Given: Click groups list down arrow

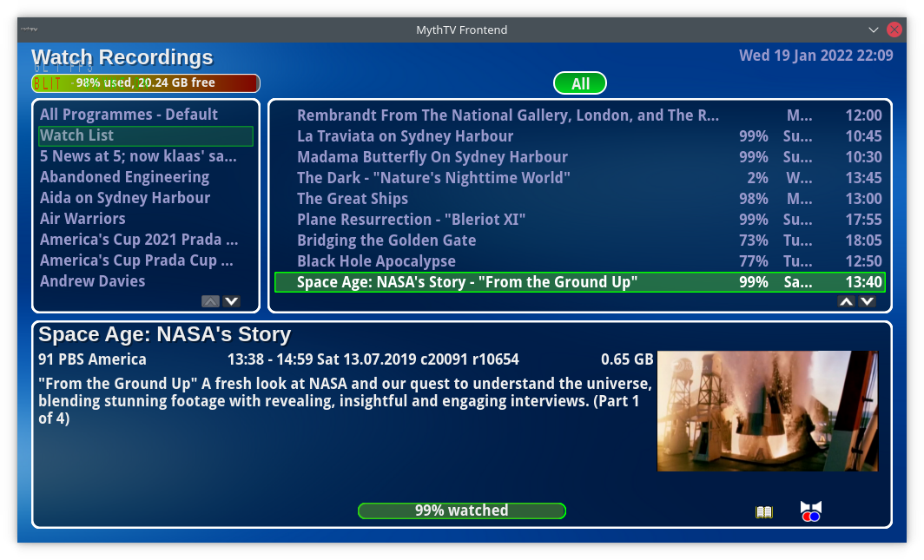Looking at the screenshot, I should pos(232,301).
